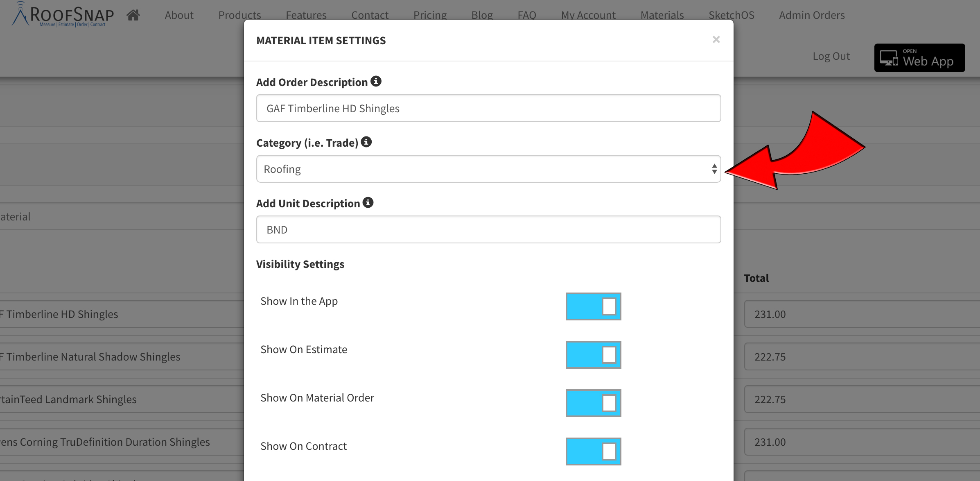Open the Materials menu item
The height and width of the screenshot is (481, 980).
(662, 15)
